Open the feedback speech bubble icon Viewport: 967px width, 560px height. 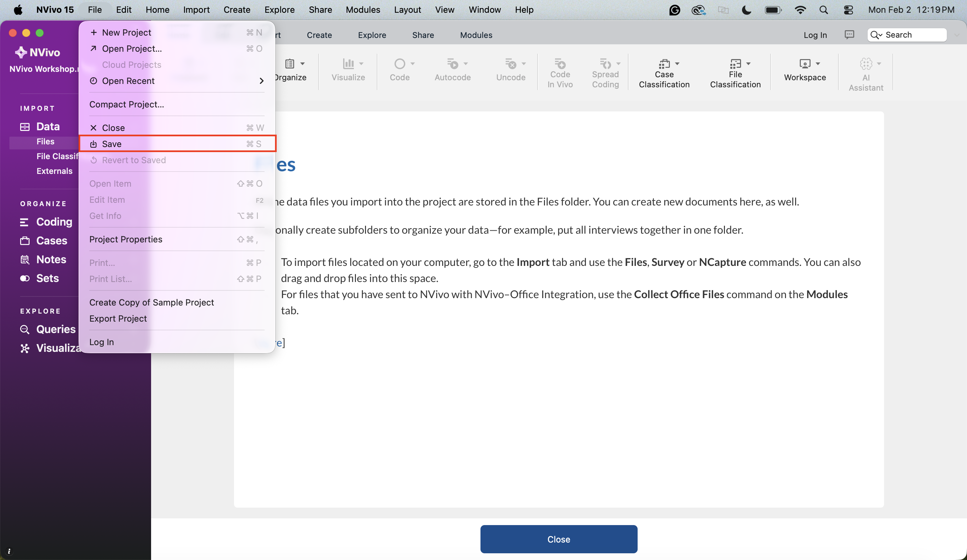849,35
